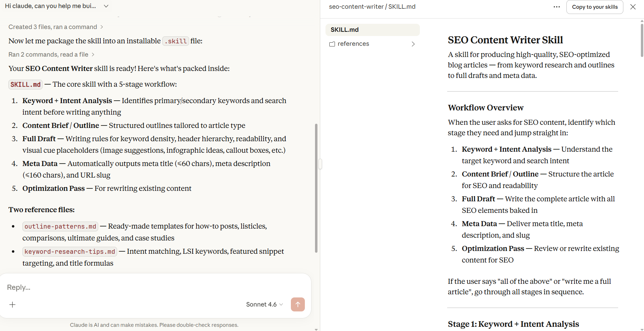
Task: Open the Sonnet 4.6 model selector
Action: pos(264,304)
